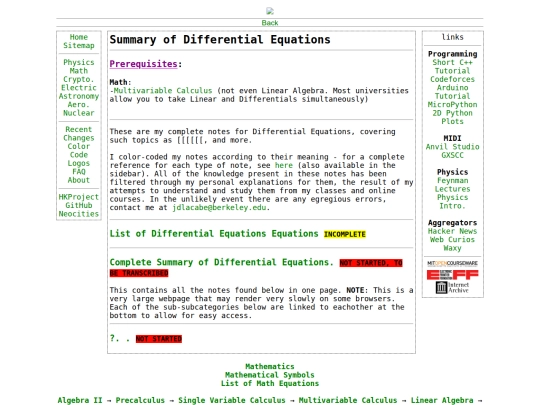The height and width of the screenshot is (405, 540).
Task: Open the Aero. section
Action: [79, 105]
